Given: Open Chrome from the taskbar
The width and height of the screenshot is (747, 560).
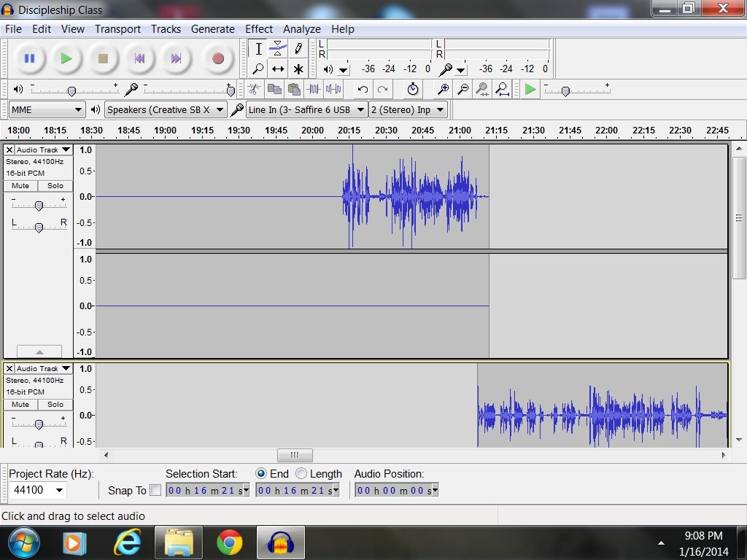Looking at the screenshot, I should (x=230, y=542).
